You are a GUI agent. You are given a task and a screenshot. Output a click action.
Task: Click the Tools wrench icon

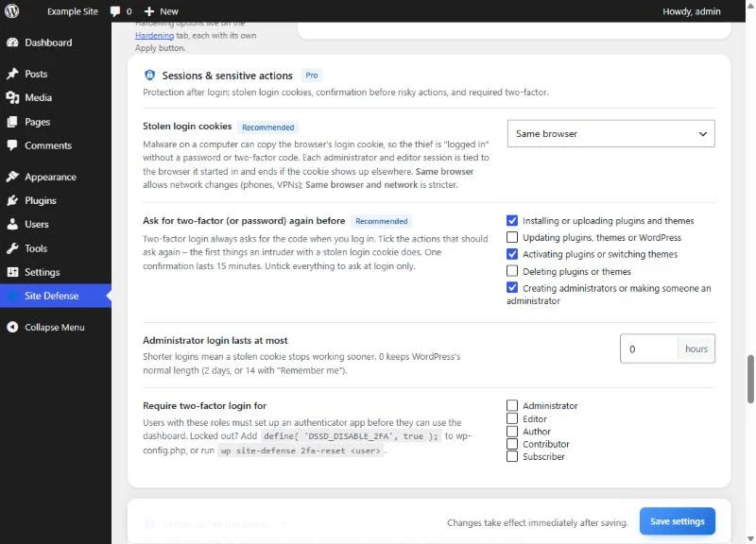click(x=12, y=248)
